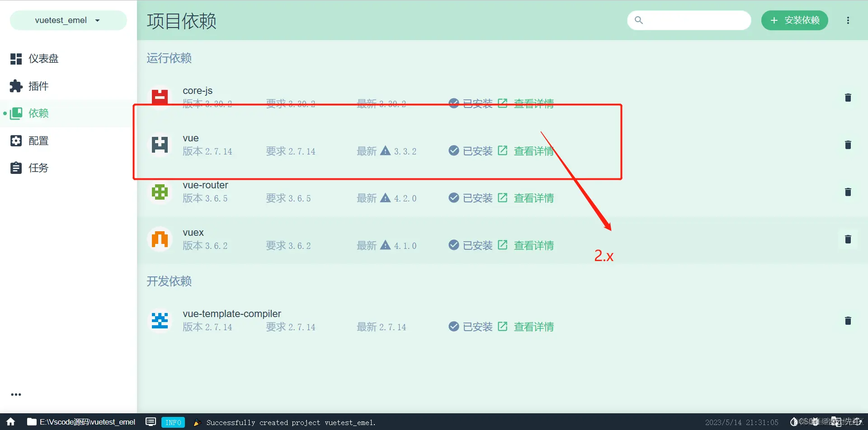Click the 安装依赖 install dependency button
This screenshot has width=868, height=430.
click(795, 20)
